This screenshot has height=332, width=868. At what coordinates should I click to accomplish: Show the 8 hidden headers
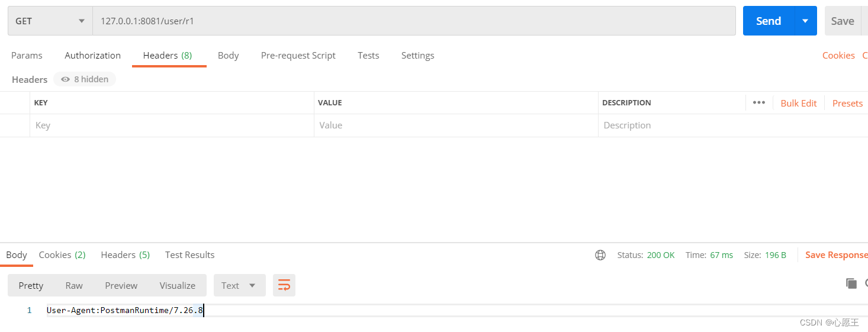tap(85, 79)
